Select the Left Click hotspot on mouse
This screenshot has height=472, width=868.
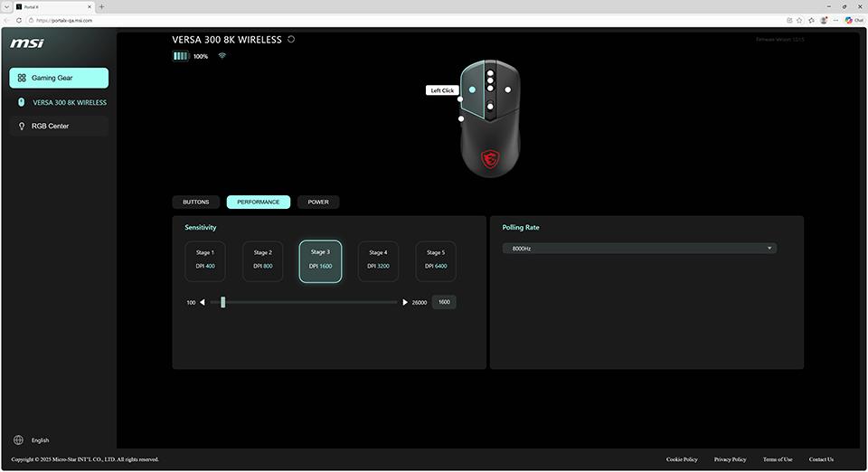(x=472, y=90)
